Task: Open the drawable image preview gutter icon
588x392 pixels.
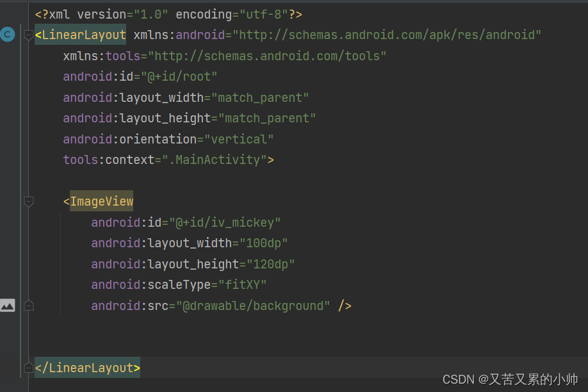Action: coord(7,306)
